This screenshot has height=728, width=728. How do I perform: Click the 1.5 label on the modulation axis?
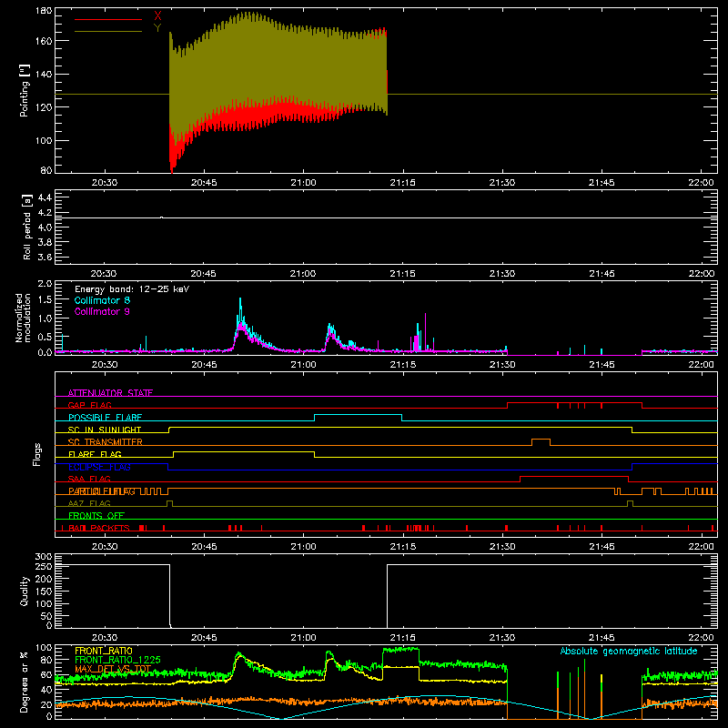45,299
